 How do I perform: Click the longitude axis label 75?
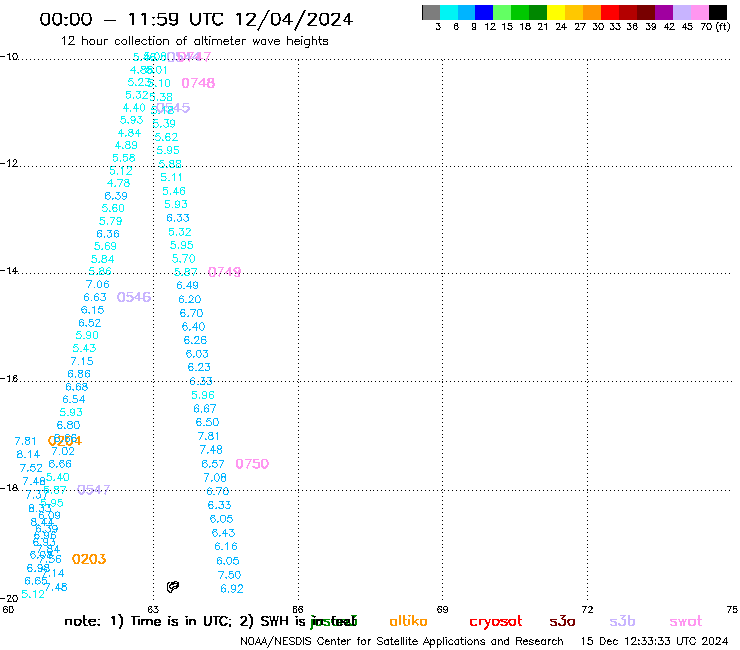(732, 609)
